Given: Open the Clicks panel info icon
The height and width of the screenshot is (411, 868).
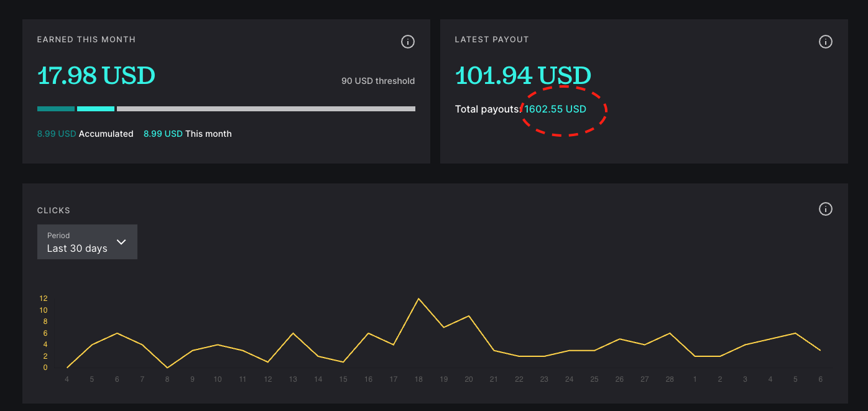Looking at the screenshot, I should (x=825, y=209).
